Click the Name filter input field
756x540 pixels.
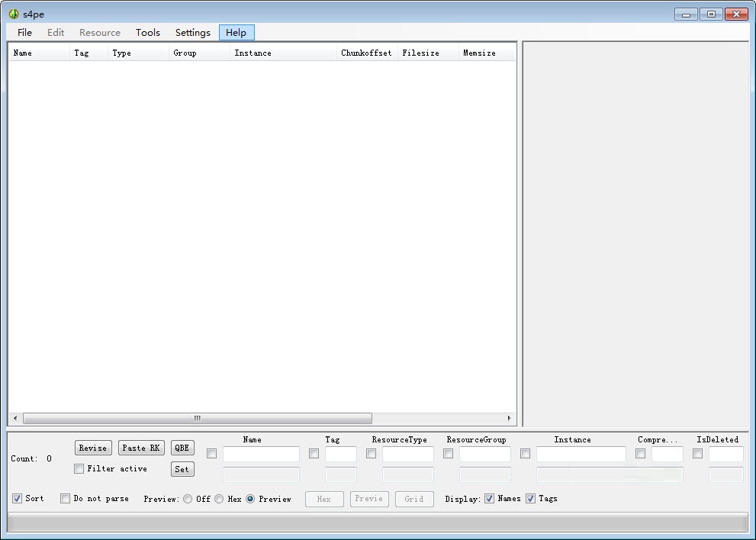261,454
